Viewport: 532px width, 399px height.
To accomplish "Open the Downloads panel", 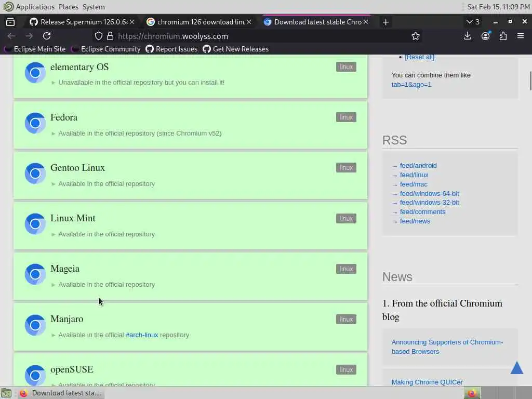I will click(x=467, y=36).
